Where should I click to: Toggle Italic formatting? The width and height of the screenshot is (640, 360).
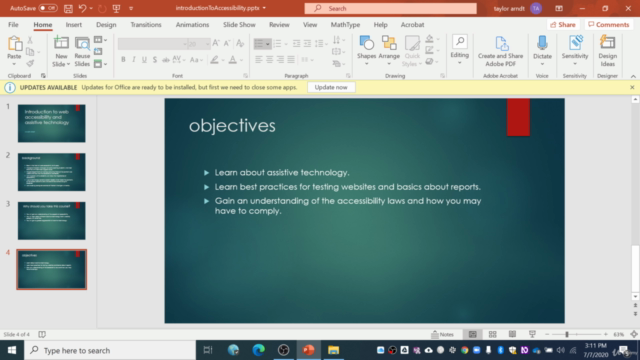point(133,60)
